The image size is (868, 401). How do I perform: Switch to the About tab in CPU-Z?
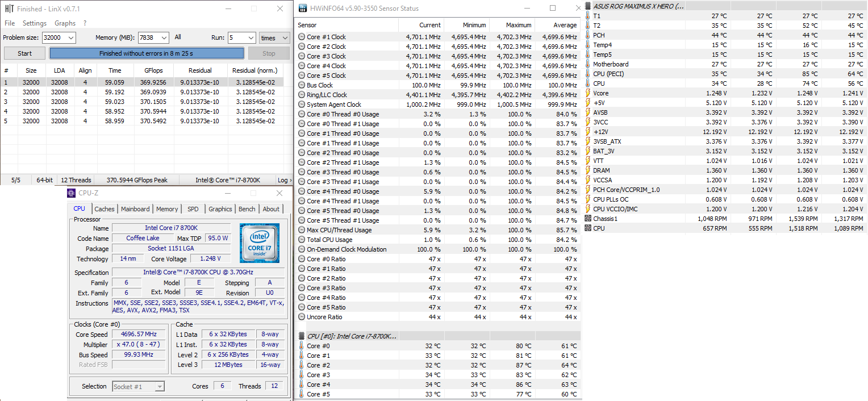click(x=271, y=209)
